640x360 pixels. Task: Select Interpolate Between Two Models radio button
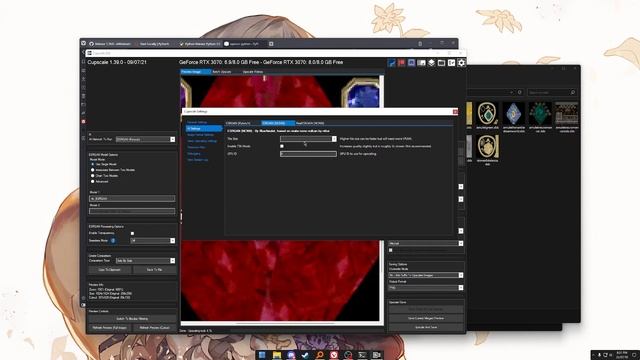(93, 170)
